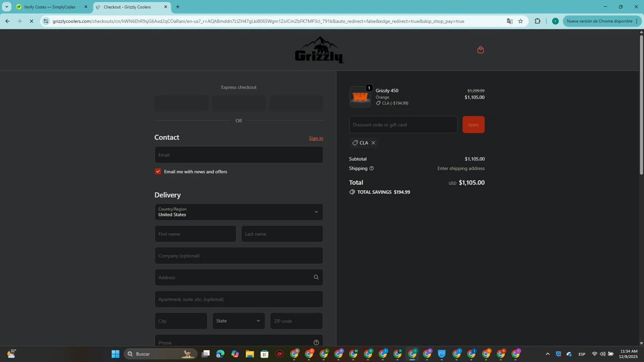Open the Shipping info help icon
Screen dimensions: 644x362
tap(371, 168)
